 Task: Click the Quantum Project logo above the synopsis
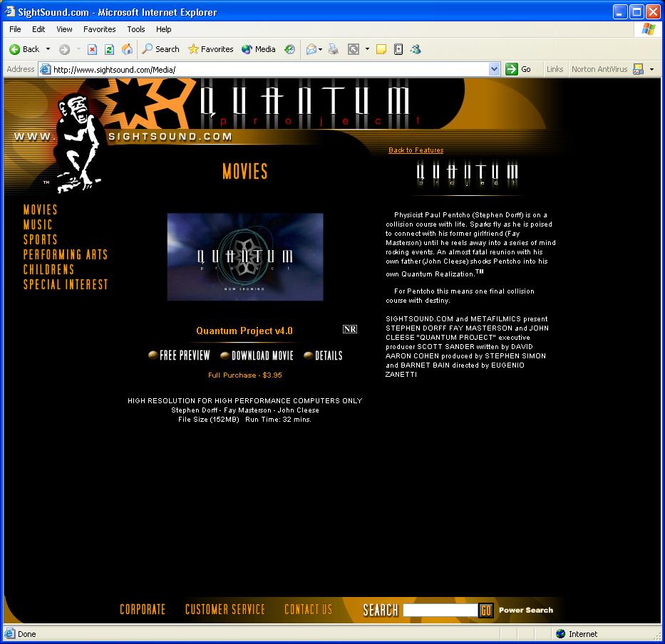(x=467, y=174)
